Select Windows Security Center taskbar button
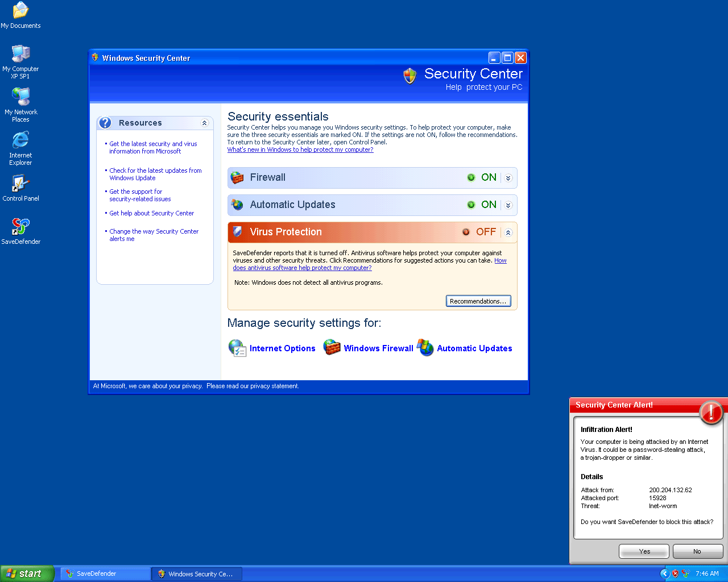The image size is (728, 582). pyautogui.click(x=197, y=573)
